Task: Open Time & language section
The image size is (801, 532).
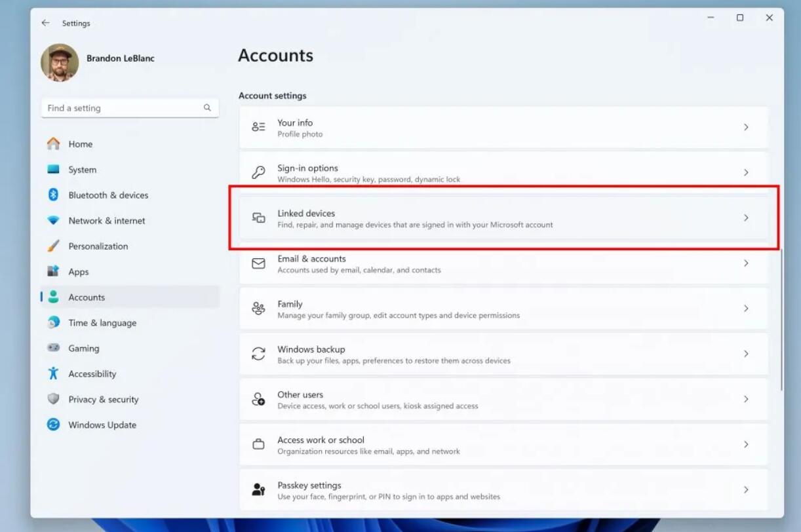Action: [102, 323]
